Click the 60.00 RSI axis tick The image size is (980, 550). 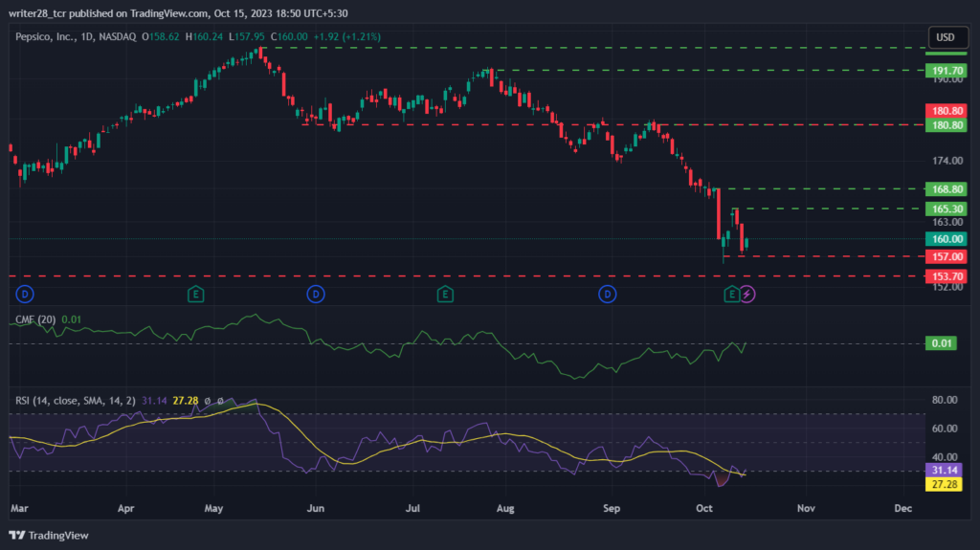pos(945,429)
